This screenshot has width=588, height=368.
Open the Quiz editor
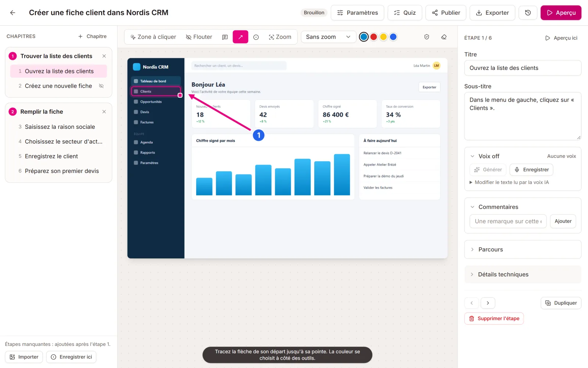(x=405, y=13)
